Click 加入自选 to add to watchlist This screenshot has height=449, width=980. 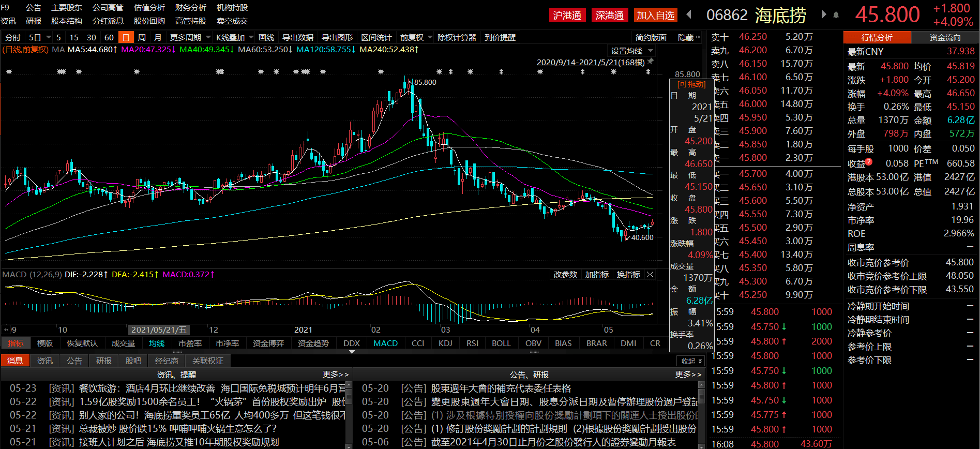coord(656,15)
